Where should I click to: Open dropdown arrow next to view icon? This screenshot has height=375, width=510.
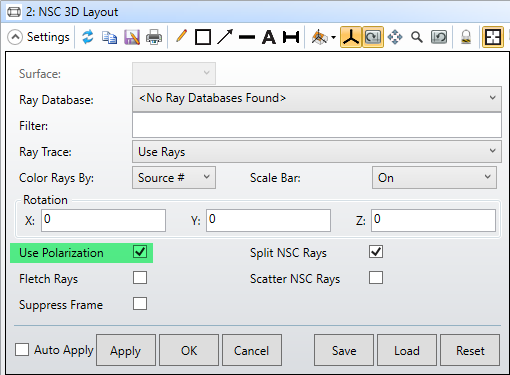[333, 37]
